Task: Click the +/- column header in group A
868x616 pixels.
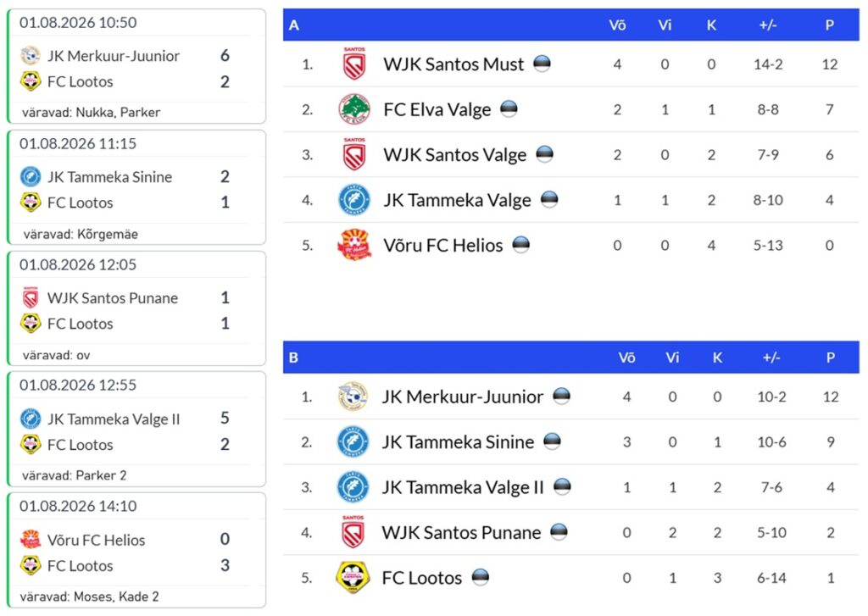Action: coord(768,25)
